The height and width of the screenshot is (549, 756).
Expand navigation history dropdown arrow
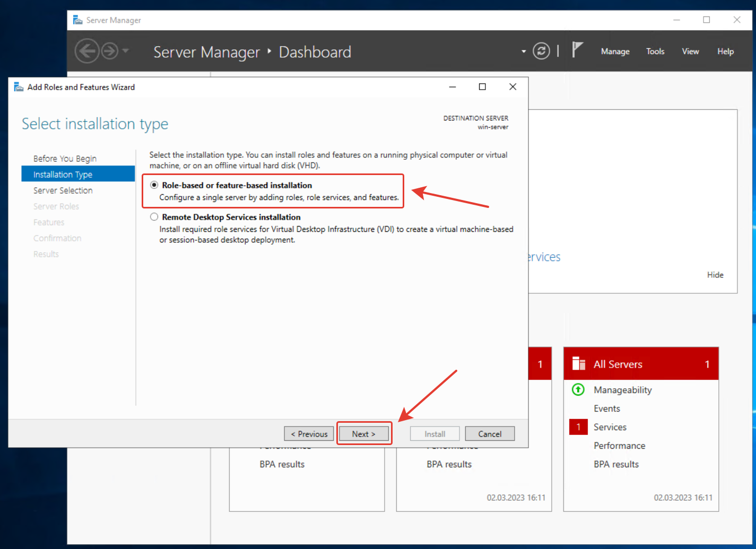click(x=126, y=51)
